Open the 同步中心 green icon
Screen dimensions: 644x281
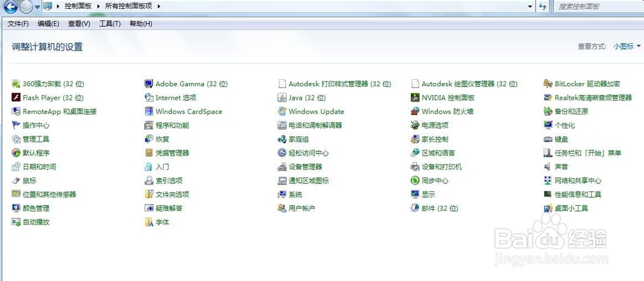coord(415,181)
